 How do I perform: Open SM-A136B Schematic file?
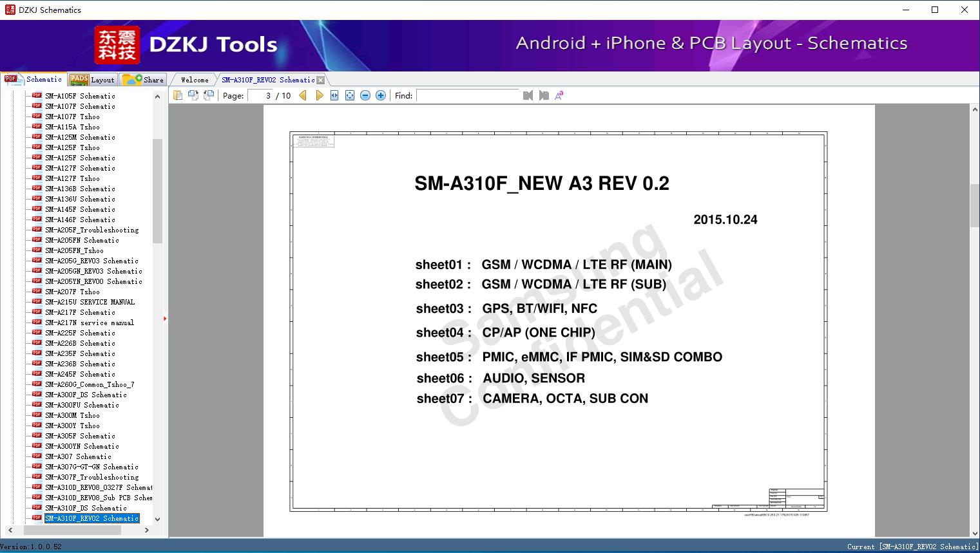click(x=80, y=189)
